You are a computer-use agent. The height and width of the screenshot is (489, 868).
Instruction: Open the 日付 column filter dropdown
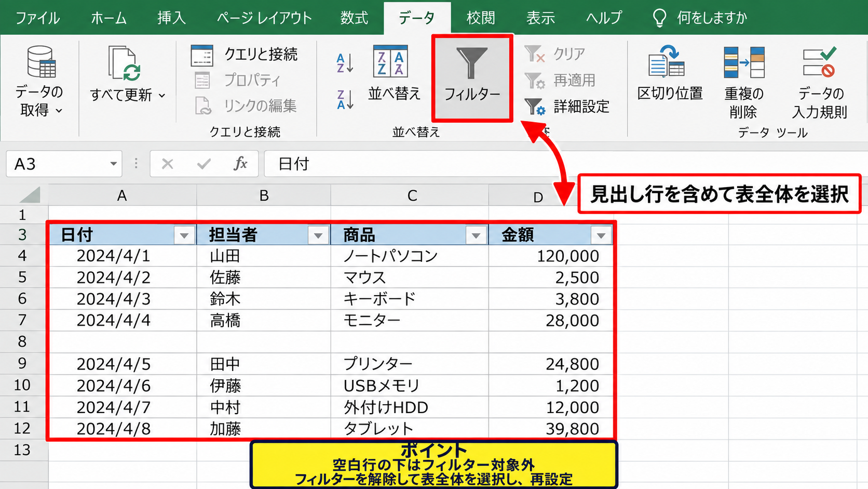pyautogui.click(x=184, y=235)
